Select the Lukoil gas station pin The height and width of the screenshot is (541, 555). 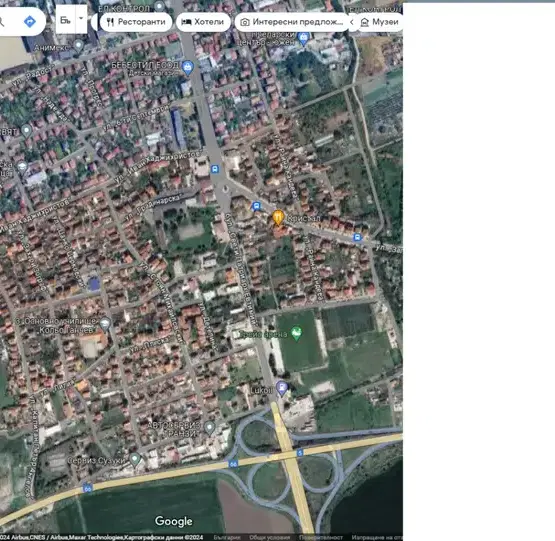coord(282,388)
